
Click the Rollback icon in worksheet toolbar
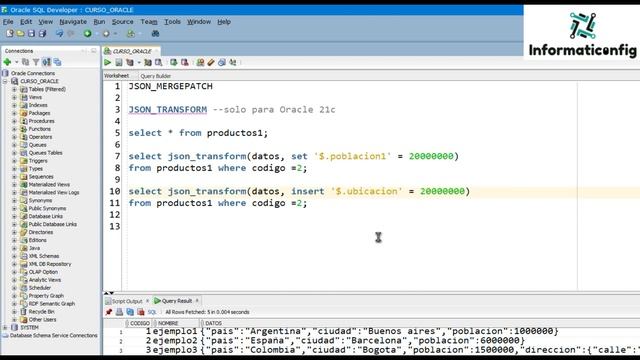(185, 62)
